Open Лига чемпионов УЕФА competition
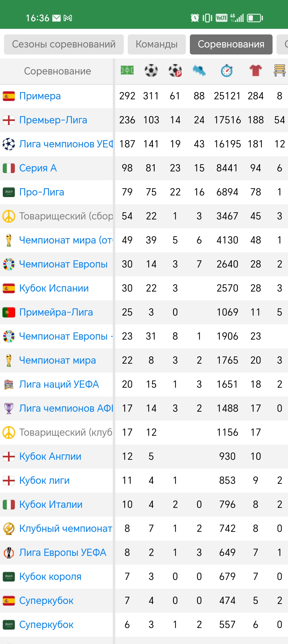Image resolution: width=288 pixels, height=644 pixels. [x=66, y=144]
